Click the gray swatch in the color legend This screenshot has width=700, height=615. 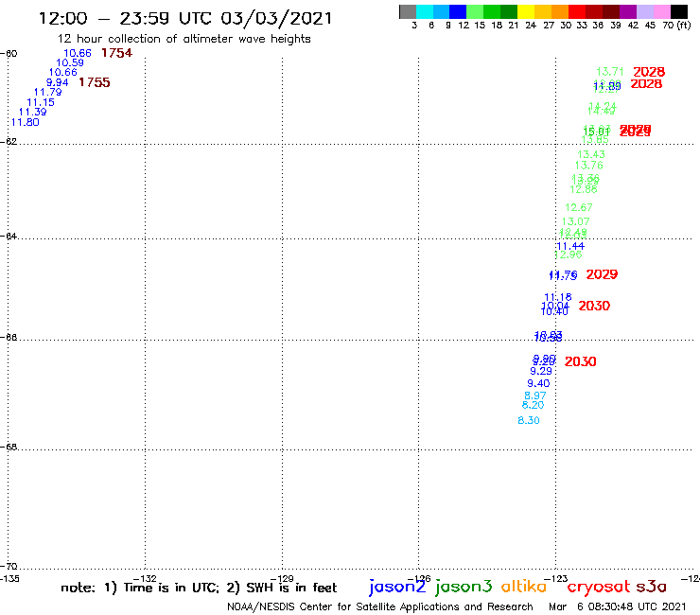pyautogui.click(x=408, y=11)
